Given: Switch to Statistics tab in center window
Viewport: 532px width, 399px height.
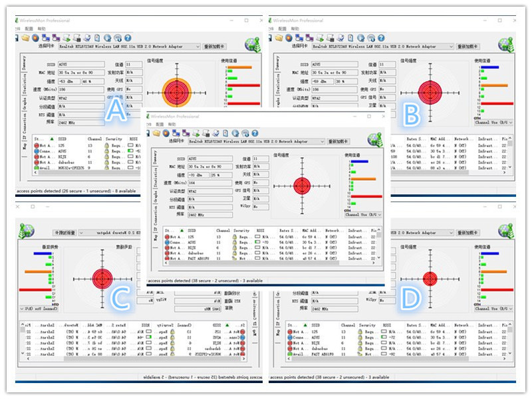Looking at the screenshot, I should pyautogui.click(x=156, y=178).
